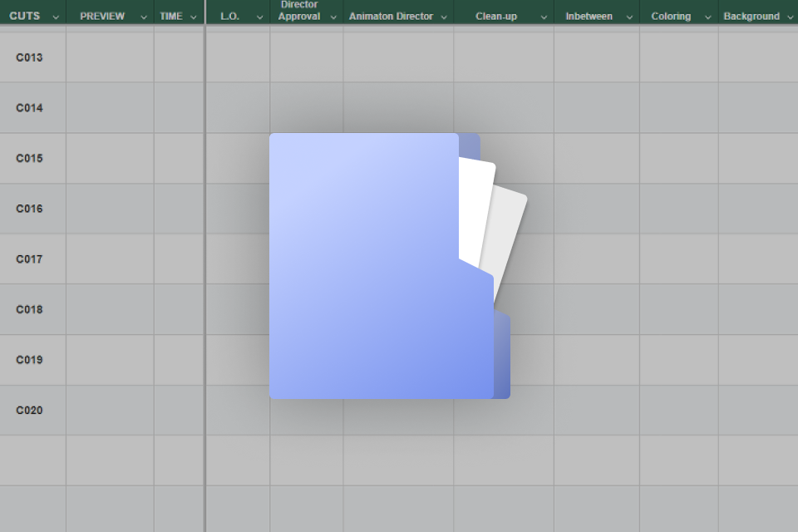Click the PREVIEW cell in row C013
The height and width of the screenshot is (532, 798).
110,57
